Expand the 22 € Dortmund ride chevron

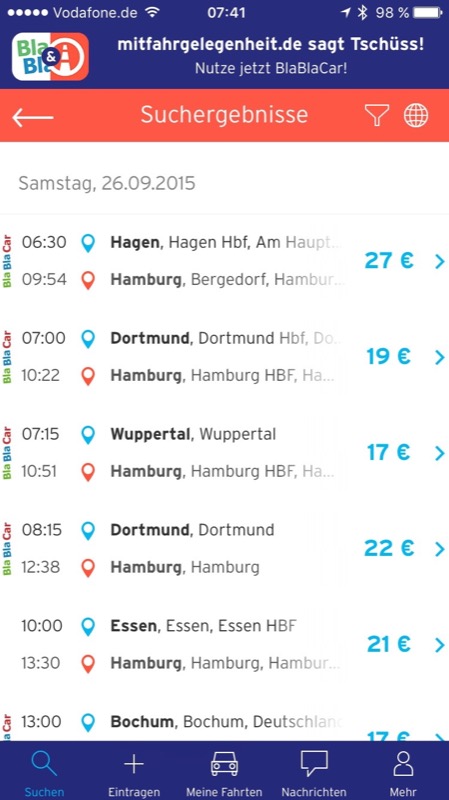pyautogui.click(x=440, y=548)
